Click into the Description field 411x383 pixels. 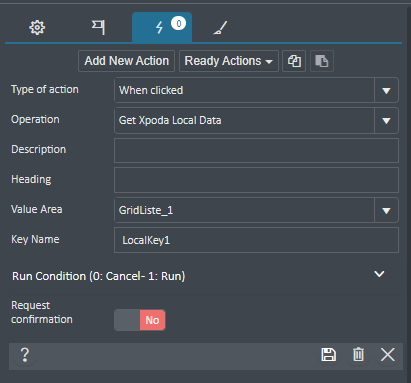coord(256,151)
